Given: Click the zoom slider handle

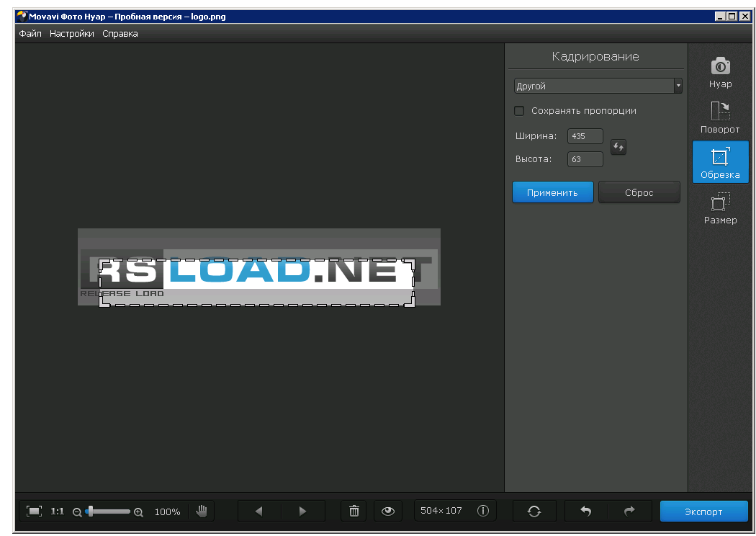Looking at the screenshot, I should pyautogui.click(x=91, y=512).
